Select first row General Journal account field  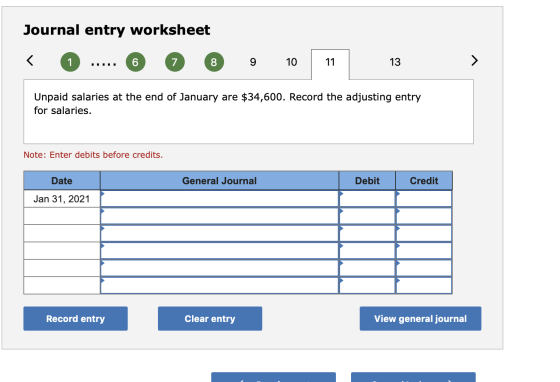point(219,199)
